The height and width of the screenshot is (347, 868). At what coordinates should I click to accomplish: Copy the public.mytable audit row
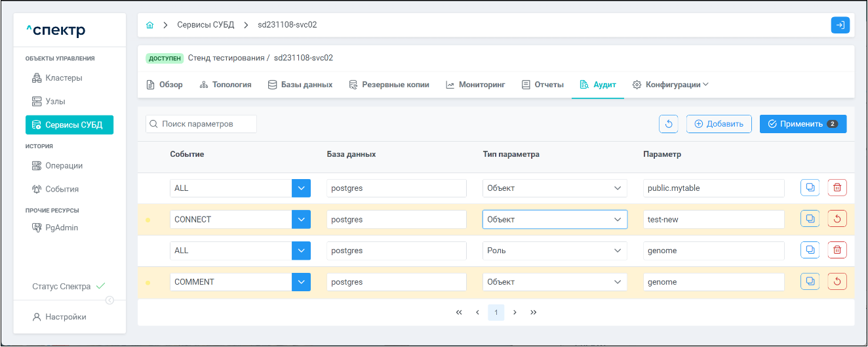tap(810, 188)
